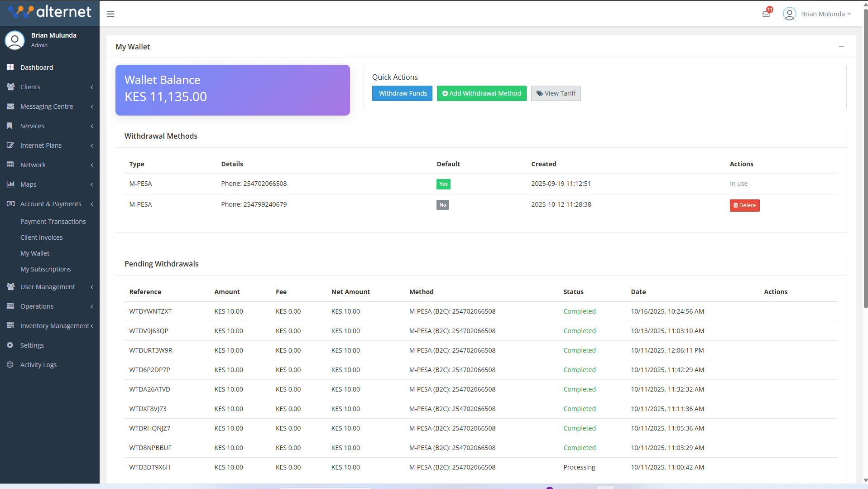Screen dimensions: 868x489
Task: Open the mail notifications icon
Action: click(766, 14)
